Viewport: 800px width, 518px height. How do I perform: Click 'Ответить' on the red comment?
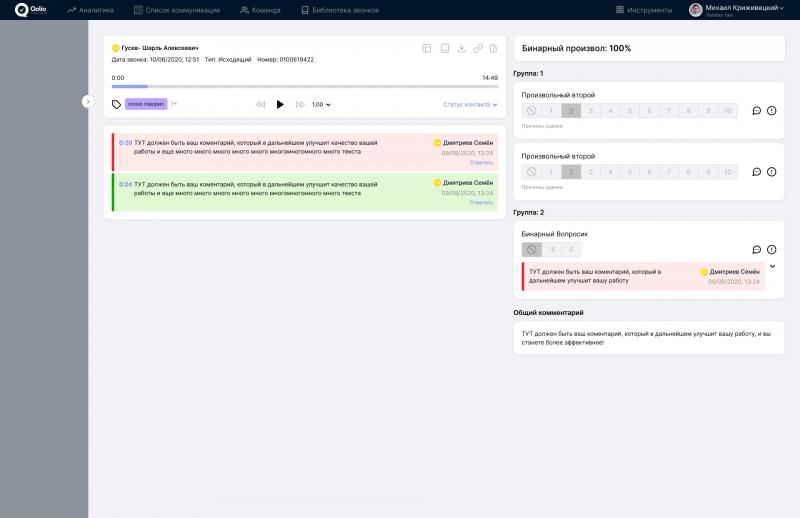(481, 162)
